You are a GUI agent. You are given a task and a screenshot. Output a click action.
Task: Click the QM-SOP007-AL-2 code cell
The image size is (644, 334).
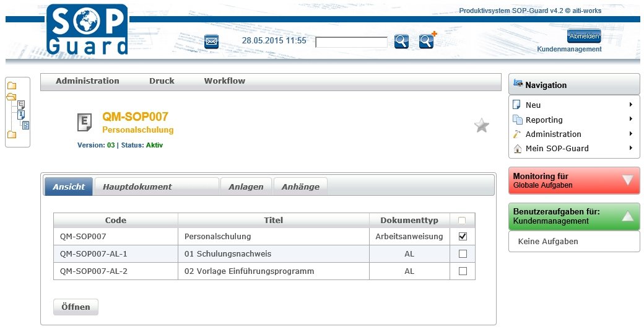pyautogui.click(x=116, y=271)
